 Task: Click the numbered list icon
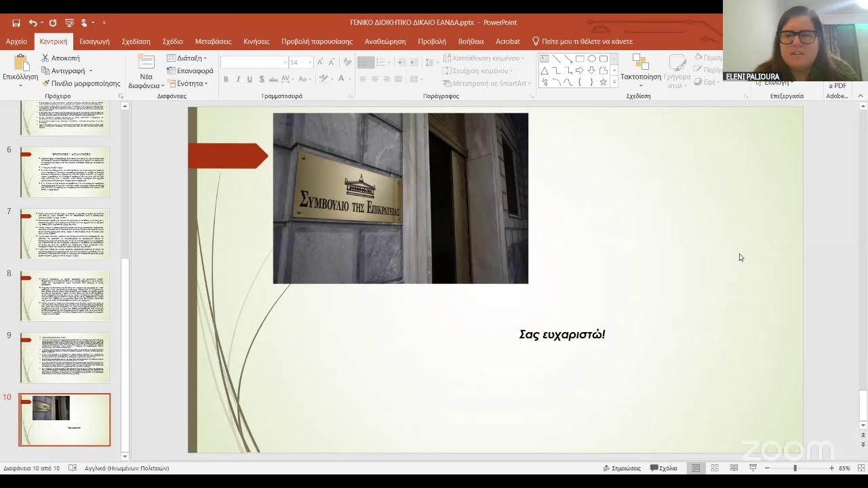(x=380, y=62)
